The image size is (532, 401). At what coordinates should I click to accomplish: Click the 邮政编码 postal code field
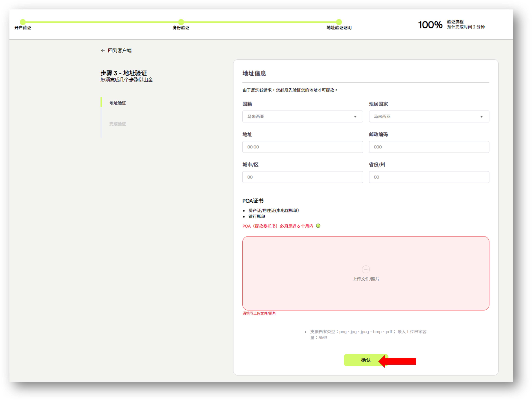tap(429, 147)
